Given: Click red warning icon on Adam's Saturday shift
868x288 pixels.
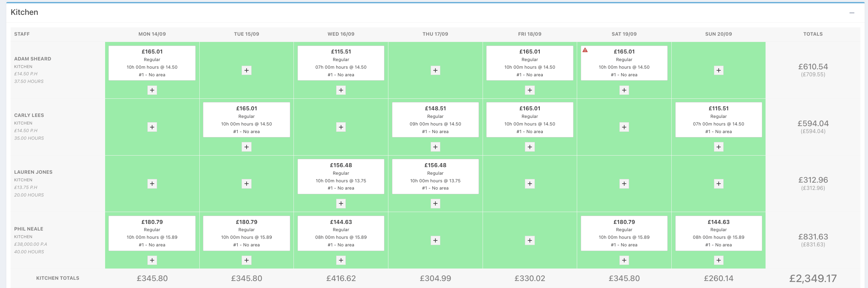Looking at the screenshot, I should (585, 50).
